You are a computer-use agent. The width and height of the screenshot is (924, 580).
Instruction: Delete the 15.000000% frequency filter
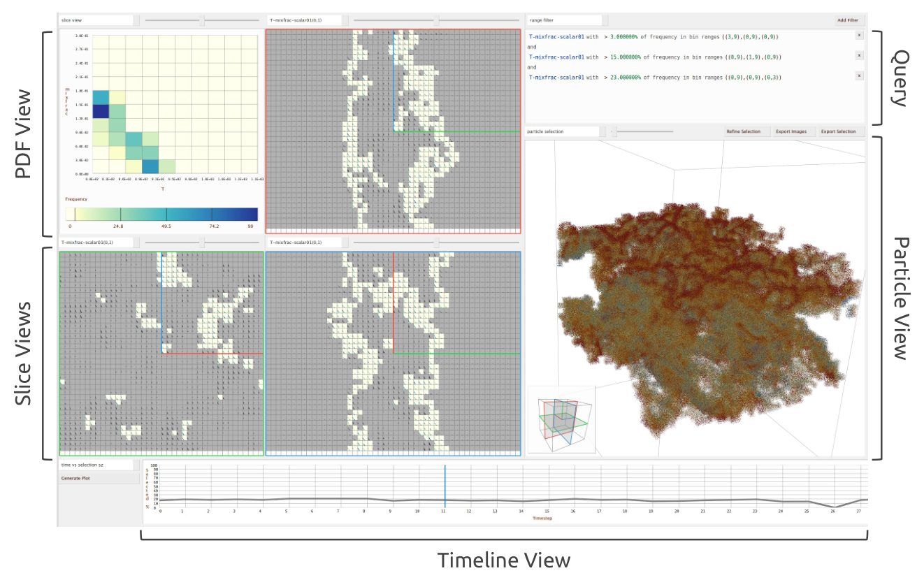point(859,55)
